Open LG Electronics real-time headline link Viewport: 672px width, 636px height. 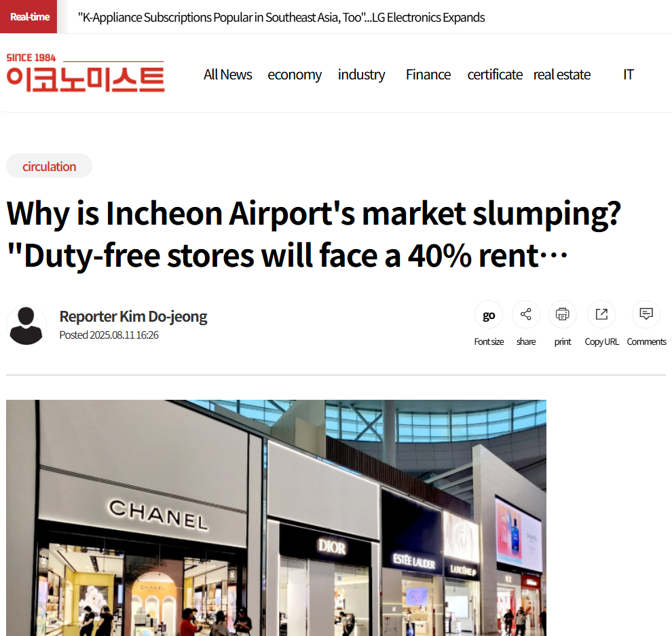281,18
